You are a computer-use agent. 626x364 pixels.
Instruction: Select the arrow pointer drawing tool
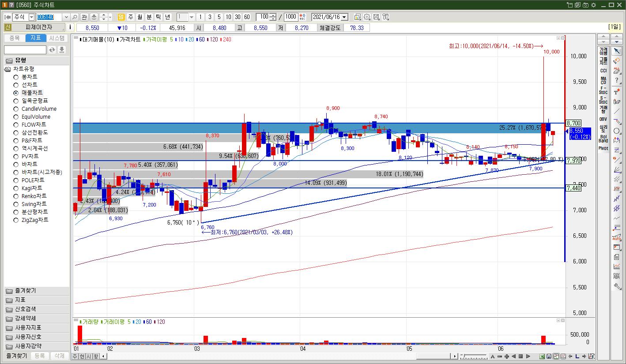click(617, 51)
